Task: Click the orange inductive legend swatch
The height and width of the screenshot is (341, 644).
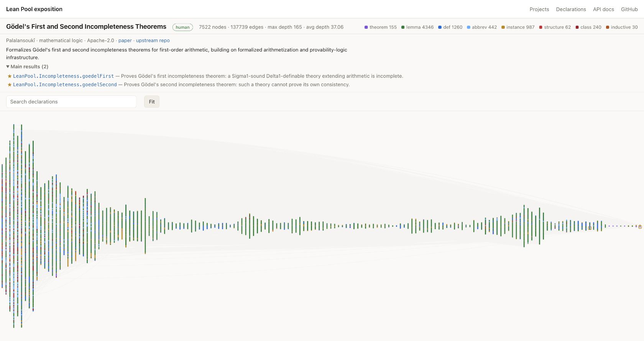Action: pyautogui.click(x=608, y=27)
